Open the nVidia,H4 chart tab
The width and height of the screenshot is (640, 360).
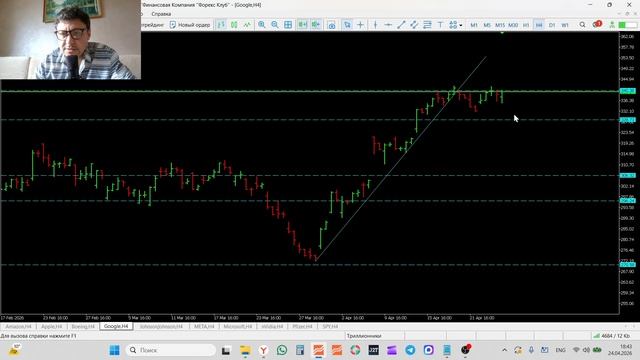tap(272, 327)
